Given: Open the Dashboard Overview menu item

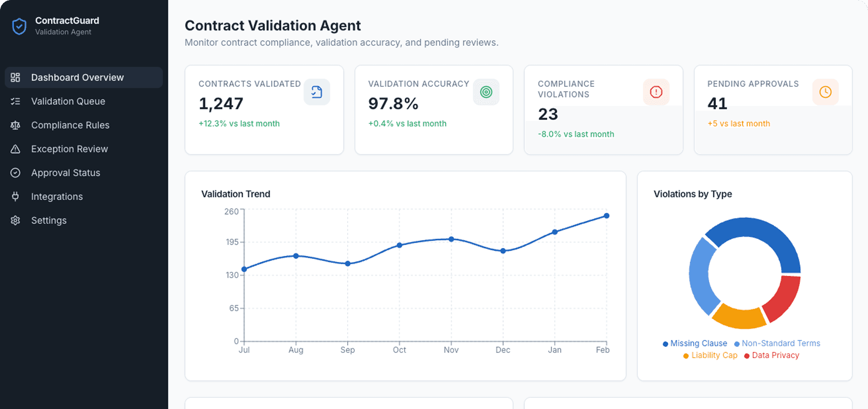Looking at the screenshot, I should 77,78.
